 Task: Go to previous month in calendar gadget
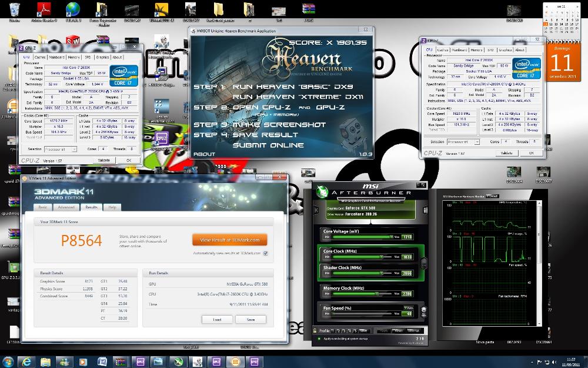[547, 6]
